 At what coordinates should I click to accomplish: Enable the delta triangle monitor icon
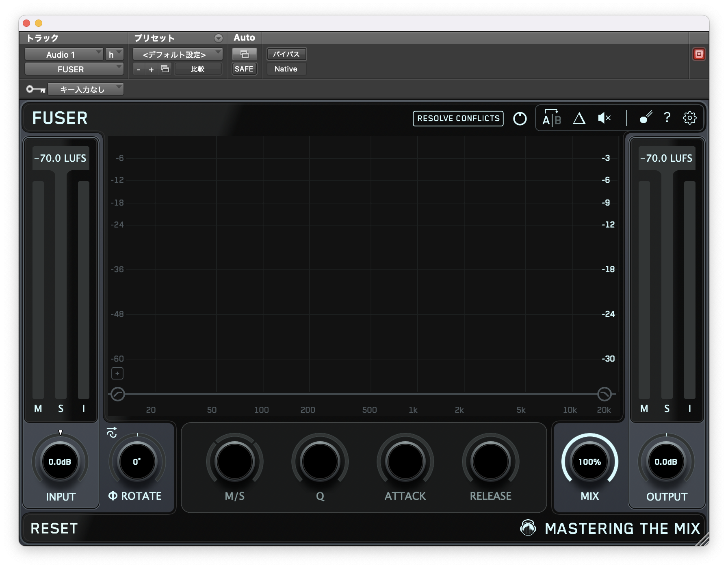[579, 118]
